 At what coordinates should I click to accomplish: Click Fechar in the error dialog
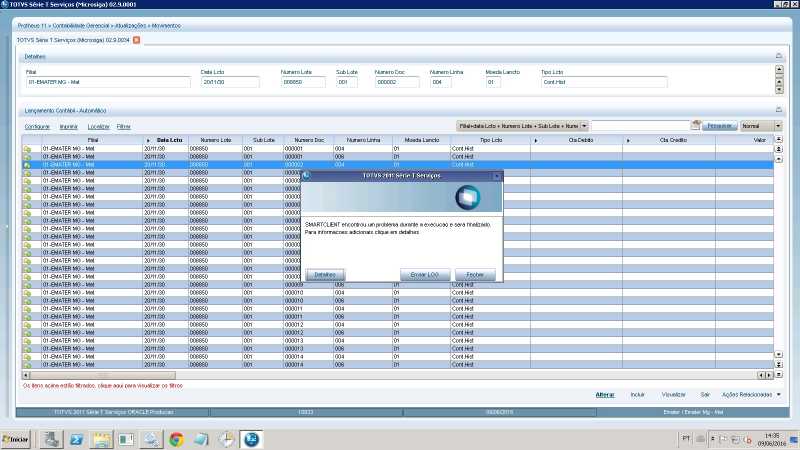(x=474, y=274)
